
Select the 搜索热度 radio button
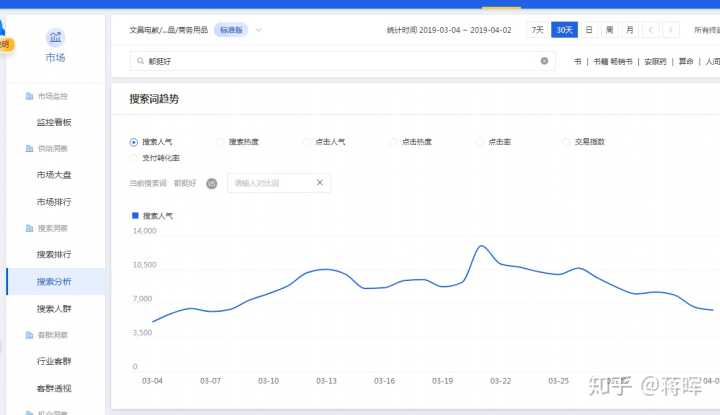221,142
